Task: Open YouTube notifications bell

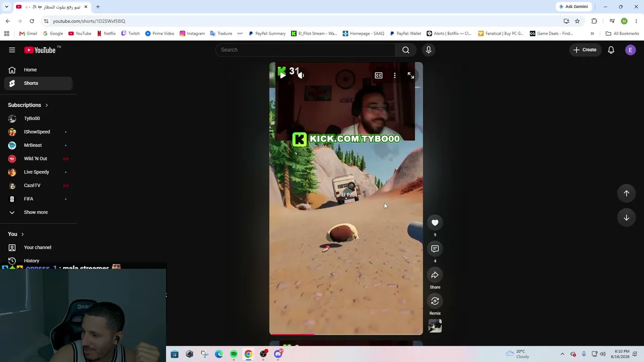Action: (x=611, y=50)
